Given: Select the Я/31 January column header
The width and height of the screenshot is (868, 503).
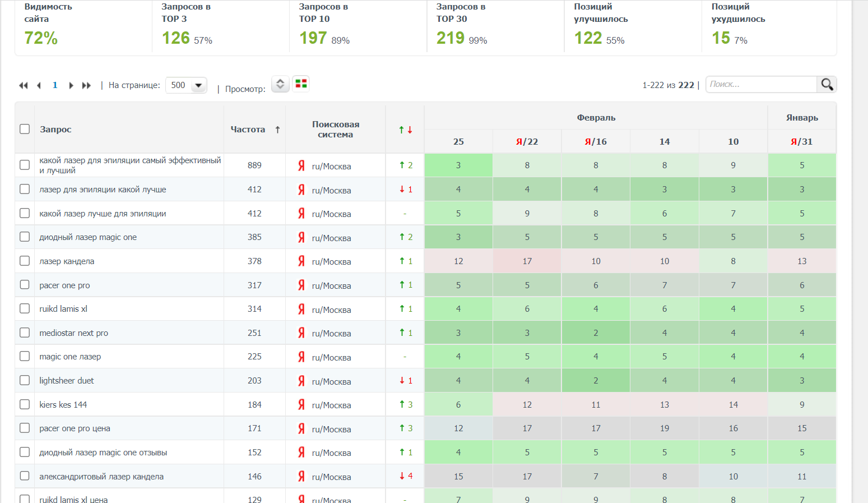Looking at the screenshot, I should click(x=802, y=142).
